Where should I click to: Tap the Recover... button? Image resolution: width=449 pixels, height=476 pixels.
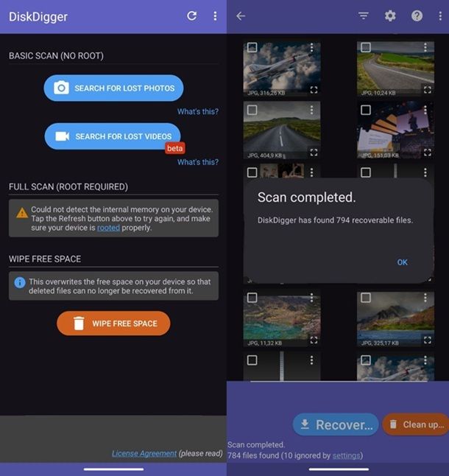pyautogui.click(x=336, y=424)
